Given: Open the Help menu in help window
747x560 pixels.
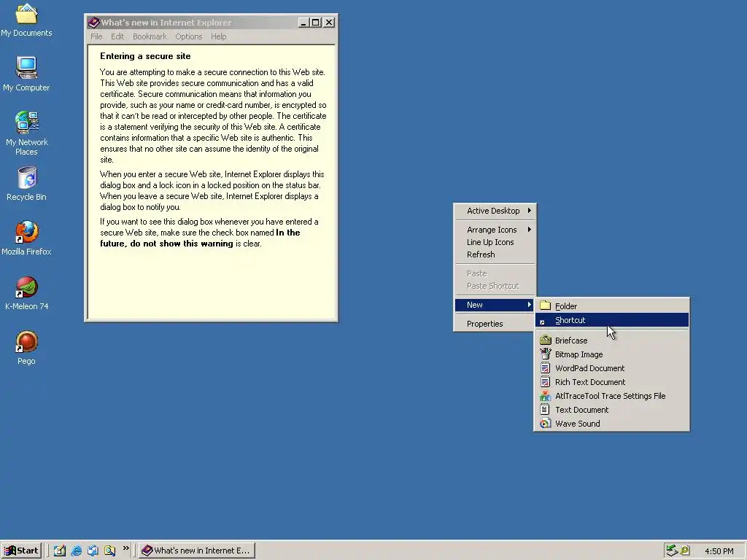Looking at the screenshot, I should click(x=219, y=36).
